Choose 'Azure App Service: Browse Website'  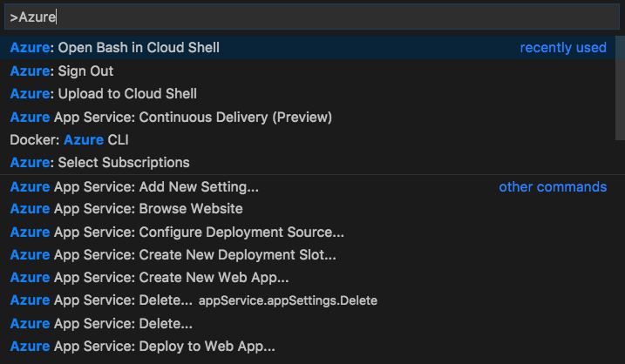tap(126, 209)
